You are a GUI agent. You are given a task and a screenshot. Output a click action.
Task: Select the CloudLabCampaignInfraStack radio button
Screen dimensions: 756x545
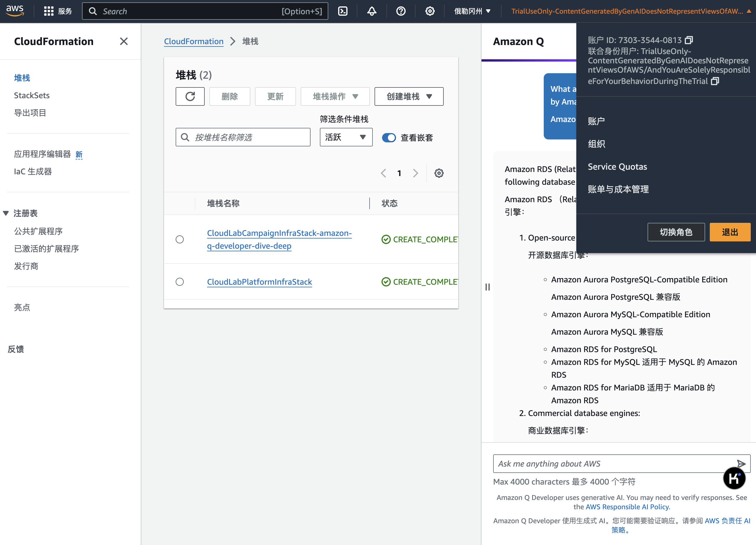[180, 239]
